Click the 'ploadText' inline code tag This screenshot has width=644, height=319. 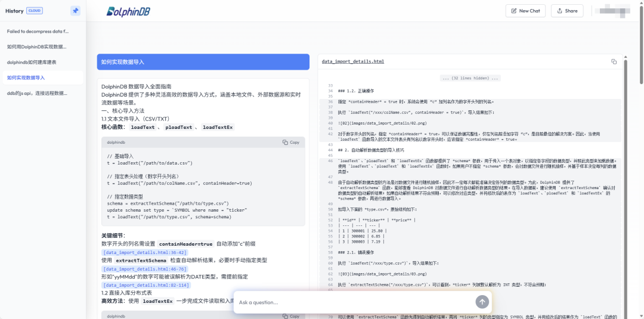click(x=179, y=127)
